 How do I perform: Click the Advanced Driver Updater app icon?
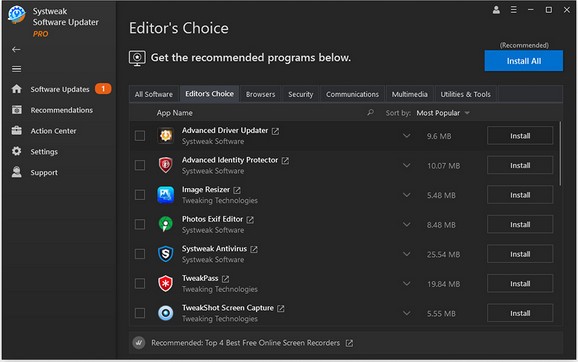[166, 136]
